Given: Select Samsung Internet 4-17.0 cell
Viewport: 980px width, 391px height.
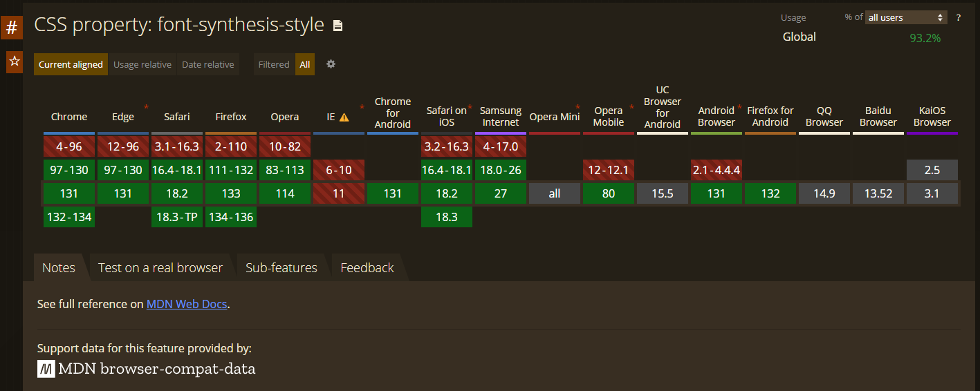Looking at the screenshot, I should (501, 146).
